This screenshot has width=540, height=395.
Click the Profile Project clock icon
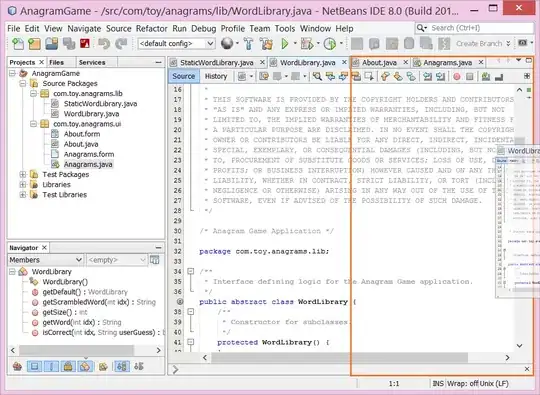tap(330, 44)
